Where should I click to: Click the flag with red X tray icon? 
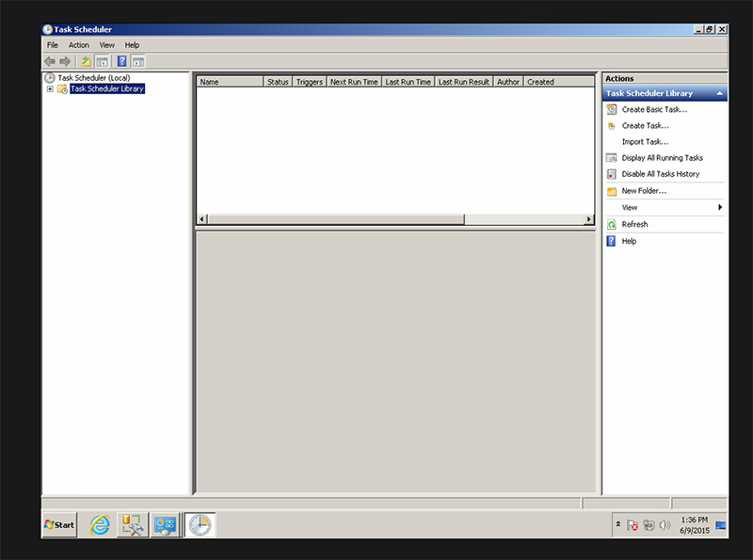point(633,525)
